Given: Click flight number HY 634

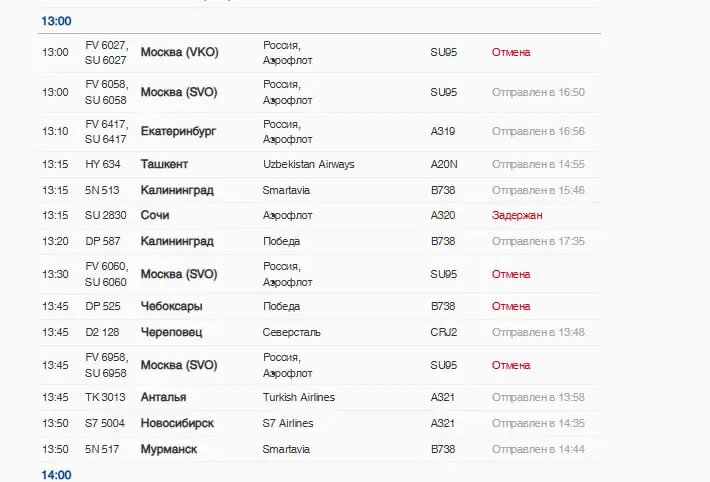Looking at the screenshot, I should coord(103,164).
